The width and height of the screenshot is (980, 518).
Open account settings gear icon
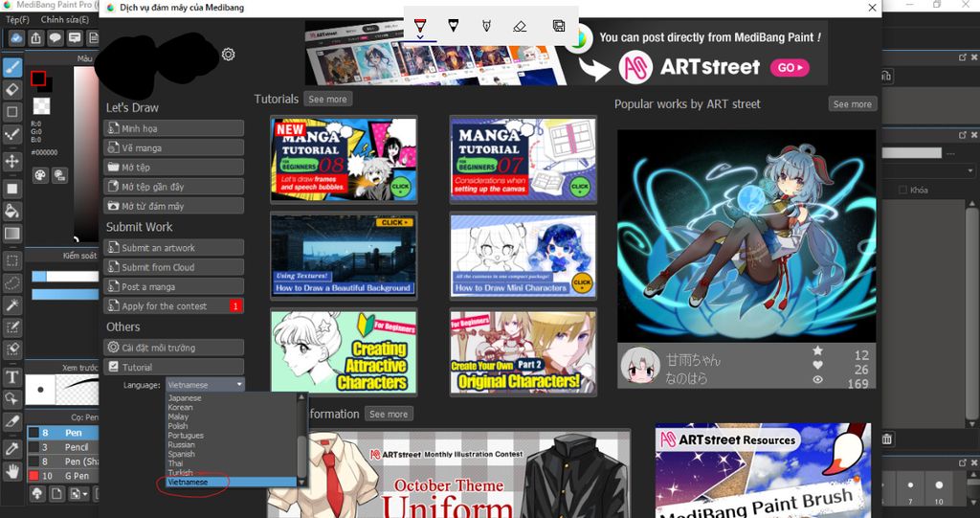(x=228, y=55)
